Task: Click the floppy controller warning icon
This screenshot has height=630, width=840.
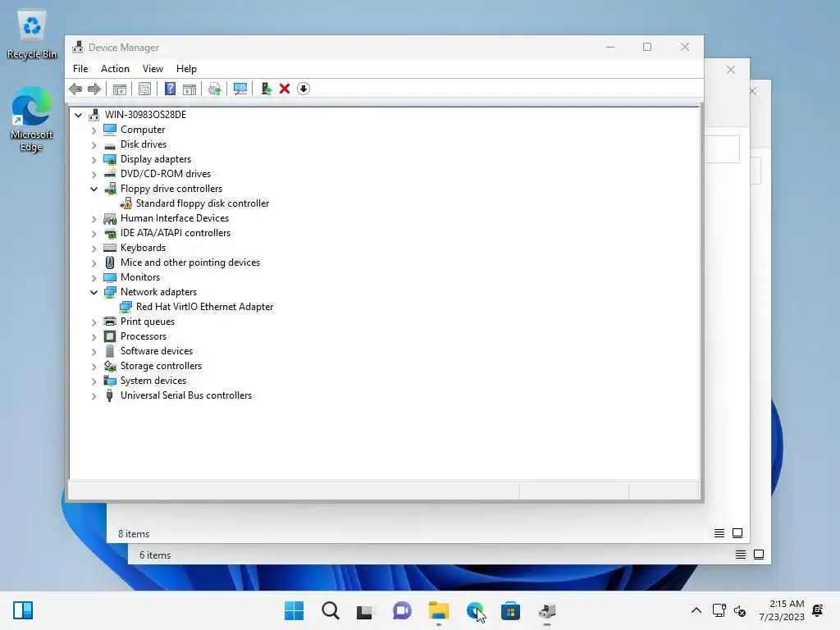Action: click(x=126, y=203)
